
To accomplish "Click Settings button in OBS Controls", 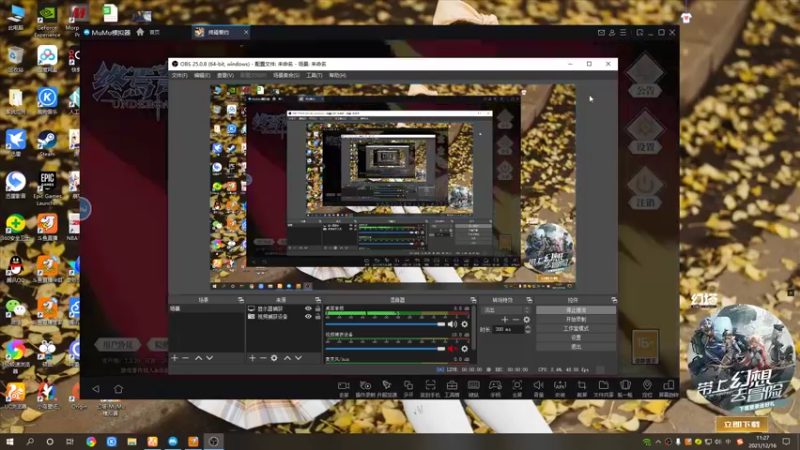I will (576, 338).
